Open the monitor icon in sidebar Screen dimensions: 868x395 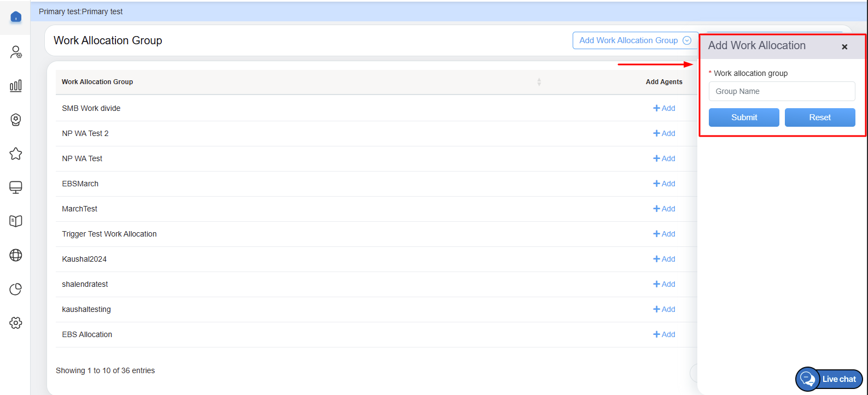pyautogui.click(x=16, y=187)
